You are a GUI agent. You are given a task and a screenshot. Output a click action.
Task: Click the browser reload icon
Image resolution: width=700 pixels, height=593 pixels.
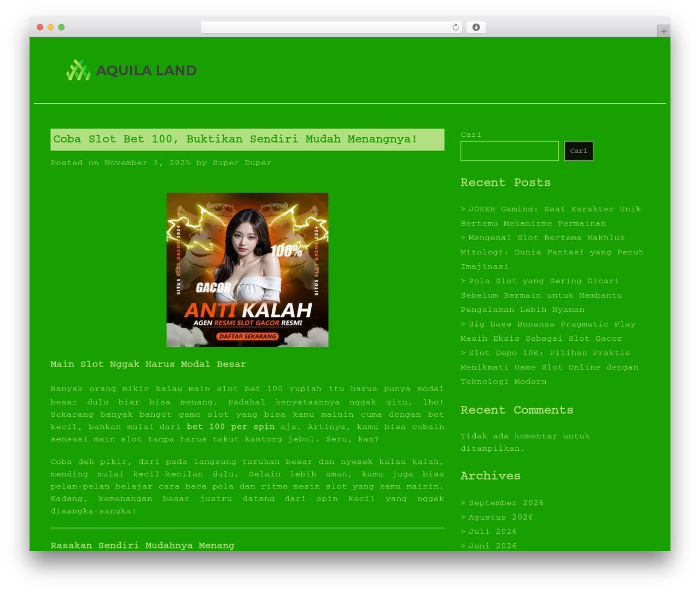point(455,27)
